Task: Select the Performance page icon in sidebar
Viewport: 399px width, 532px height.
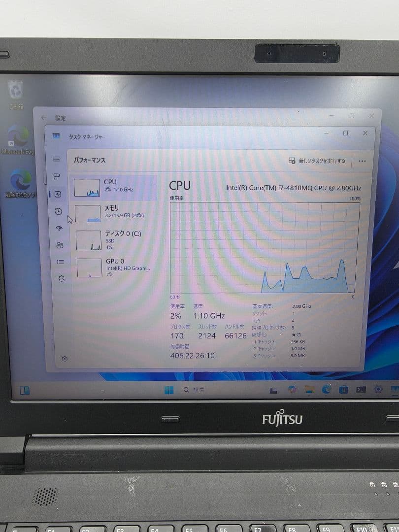Action: click(58, 194)
